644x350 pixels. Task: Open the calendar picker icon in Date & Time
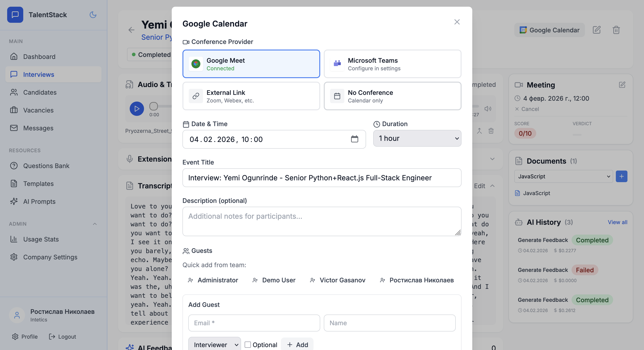[x=355, y=139]
